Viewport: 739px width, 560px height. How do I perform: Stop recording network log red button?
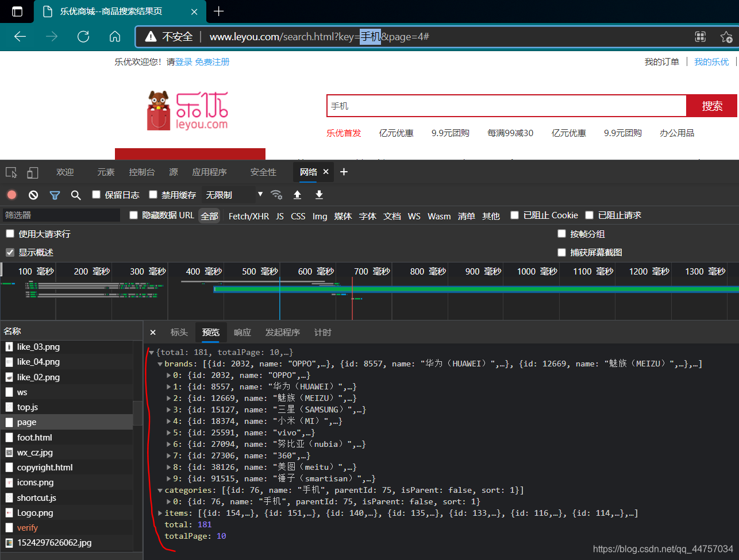click(x=11, y=195)
